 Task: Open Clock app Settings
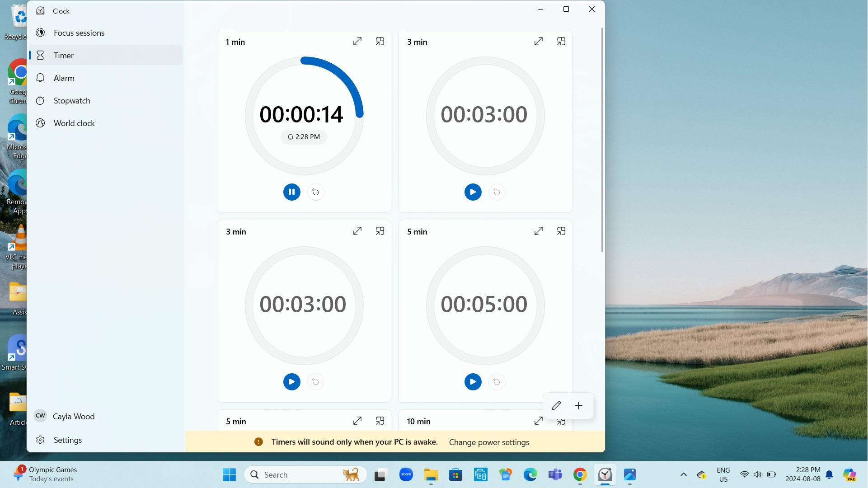(x=106, y=440)
